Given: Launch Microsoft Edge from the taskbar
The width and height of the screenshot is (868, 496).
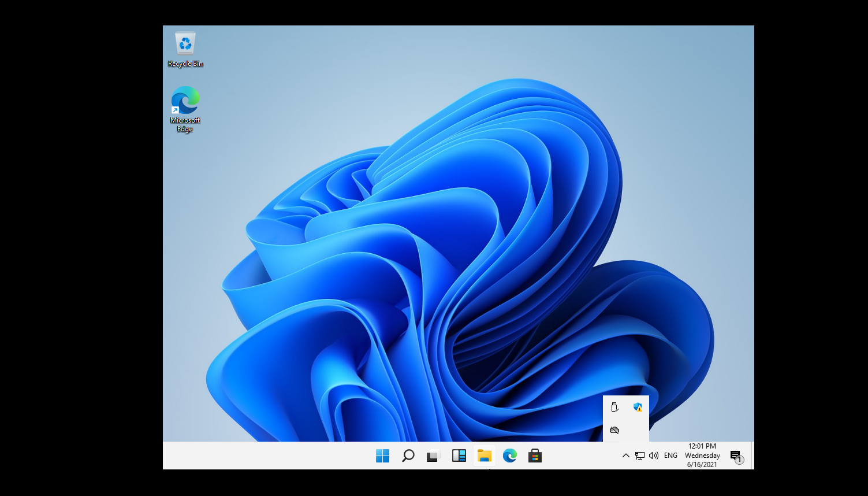Looking at the screenshot, I should tap(509, 456).
